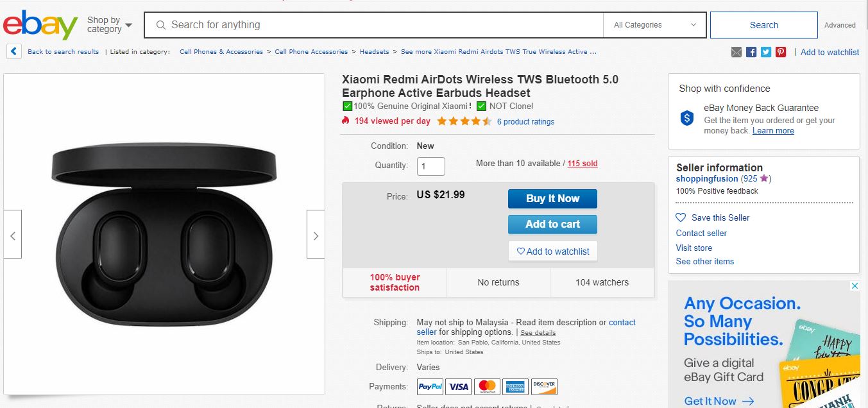
Task: Expand Shop by category dropdown
Action: pos(110,25)
